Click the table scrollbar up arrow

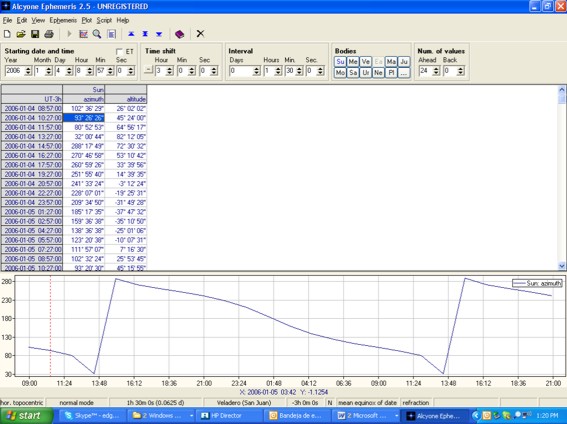[x=562, y=89]
